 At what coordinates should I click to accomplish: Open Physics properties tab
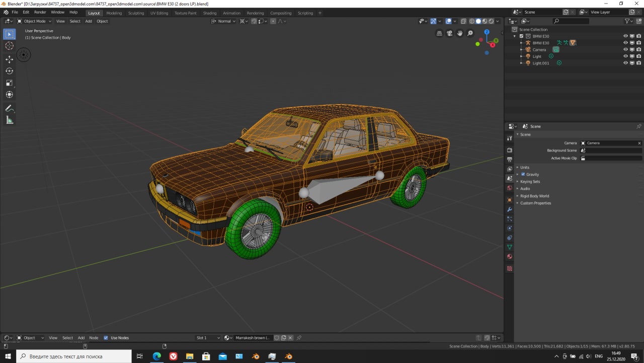(x=510, y=229)
